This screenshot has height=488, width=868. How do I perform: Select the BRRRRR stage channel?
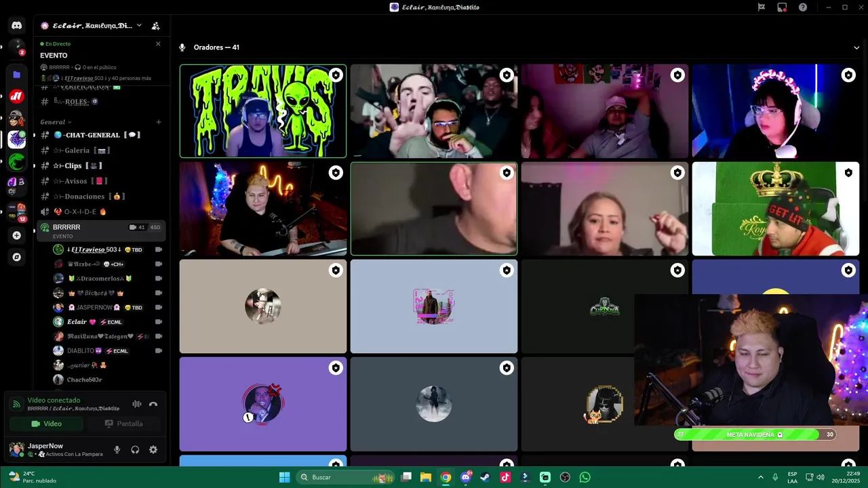coord(100,230)
